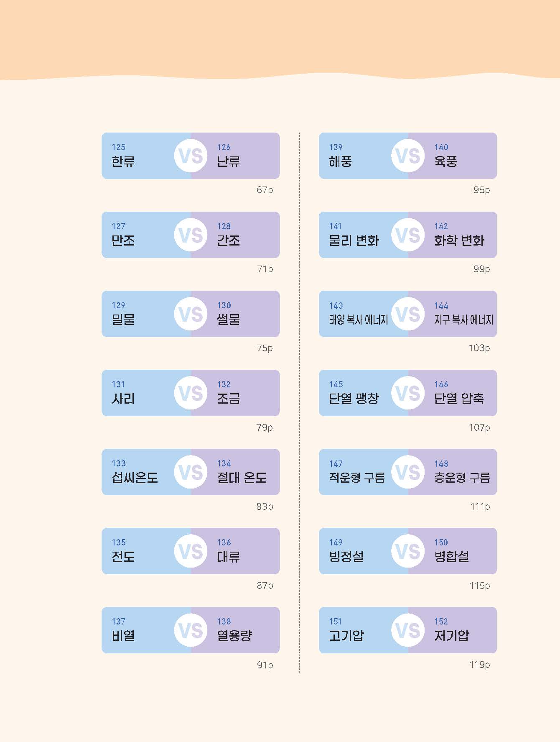
Task: Select entry 131 사리
Action: click(138, 393)
